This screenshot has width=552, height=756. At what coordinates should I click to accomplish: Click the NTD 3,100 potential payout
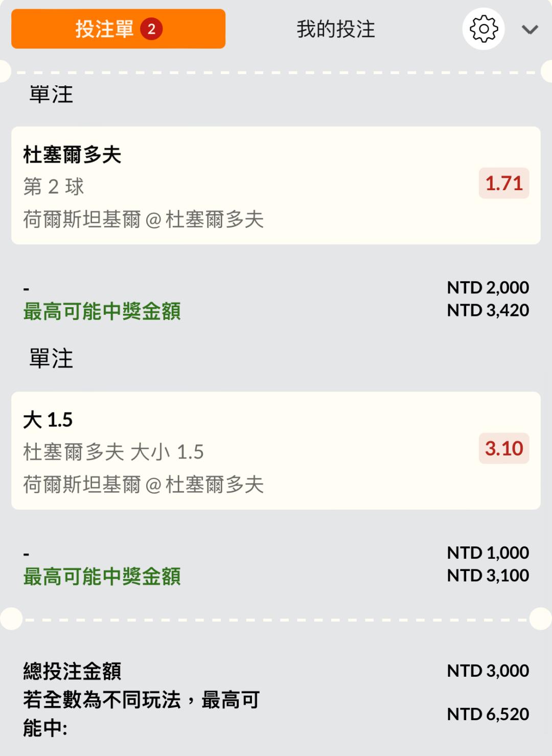tap(488, 576)
